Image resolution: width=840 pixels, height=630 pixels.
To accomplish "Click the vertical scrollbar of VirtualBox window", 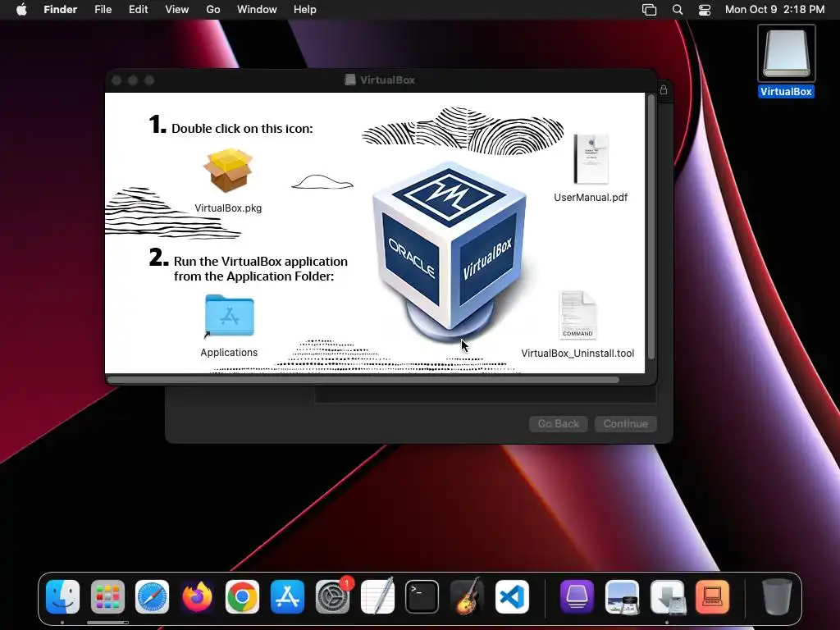I will click(651, 226).
